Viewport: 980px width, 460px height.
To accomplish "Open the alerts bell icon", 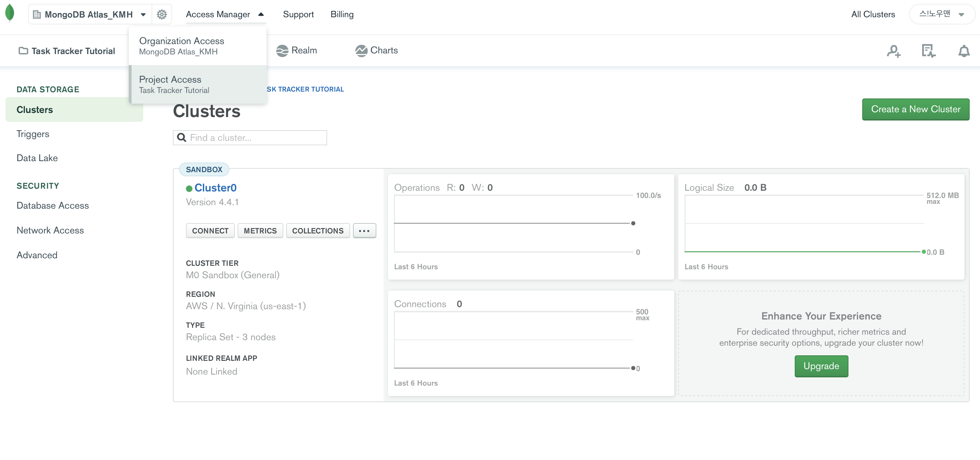I will (963, 51).
